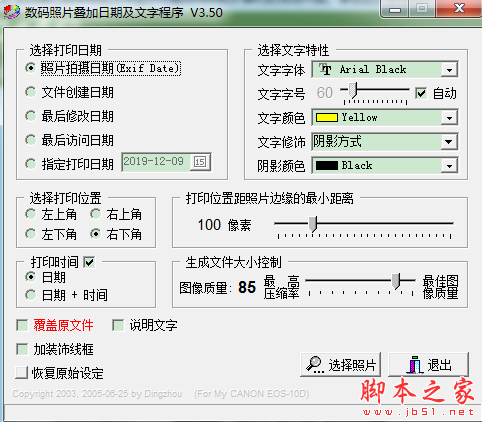Click the app icon in title bar
The image size is (482, 422).
11,12
